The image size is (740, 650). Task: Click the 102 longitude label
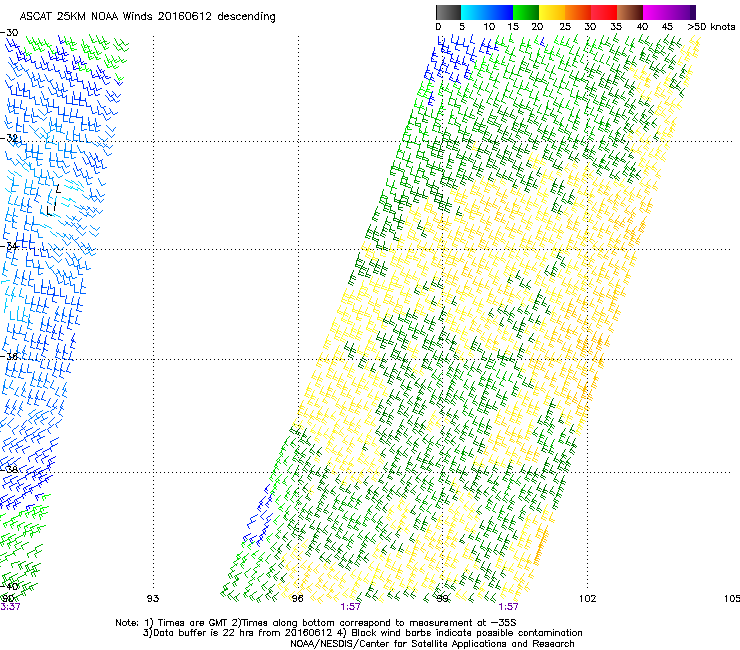coord(588,599)
